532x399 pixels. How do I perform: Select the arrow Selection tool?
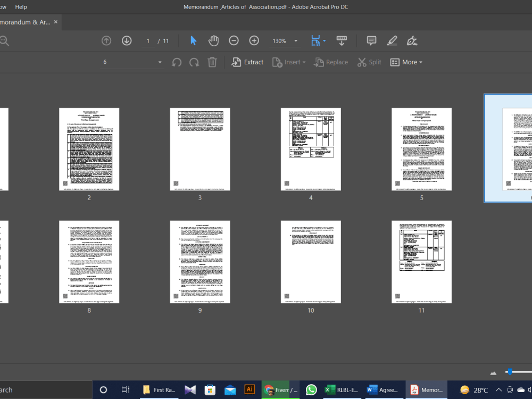194,41
